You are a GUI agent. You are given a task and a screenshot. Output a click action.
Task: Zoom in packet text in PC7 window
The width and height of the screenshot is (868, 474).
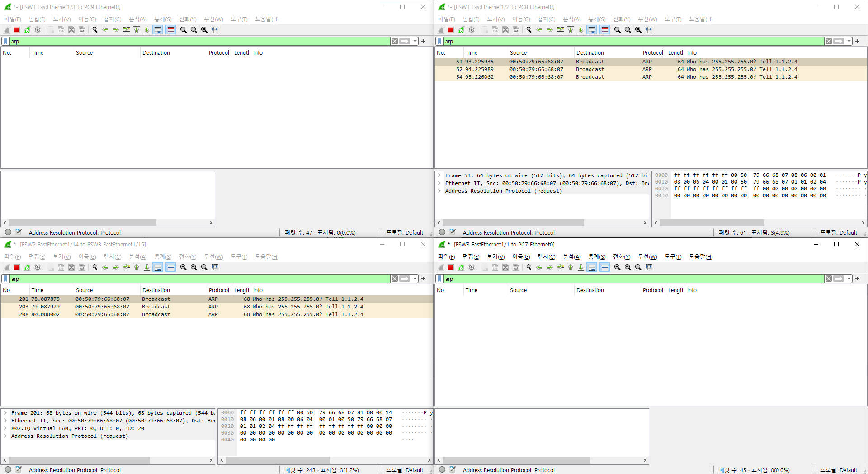pyautogui.click(x=618, y=267)
